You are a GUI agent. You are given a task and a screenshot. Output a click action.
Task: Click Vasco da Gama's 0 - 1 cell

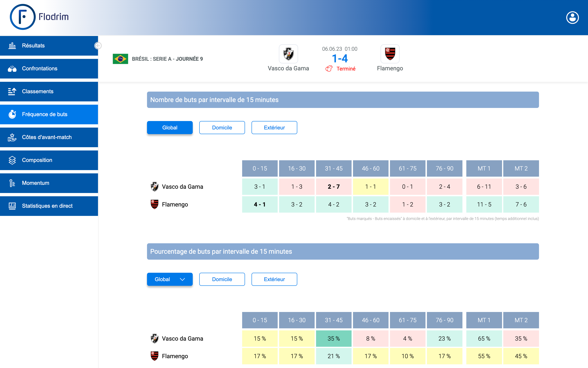click(x=408, y=187)
